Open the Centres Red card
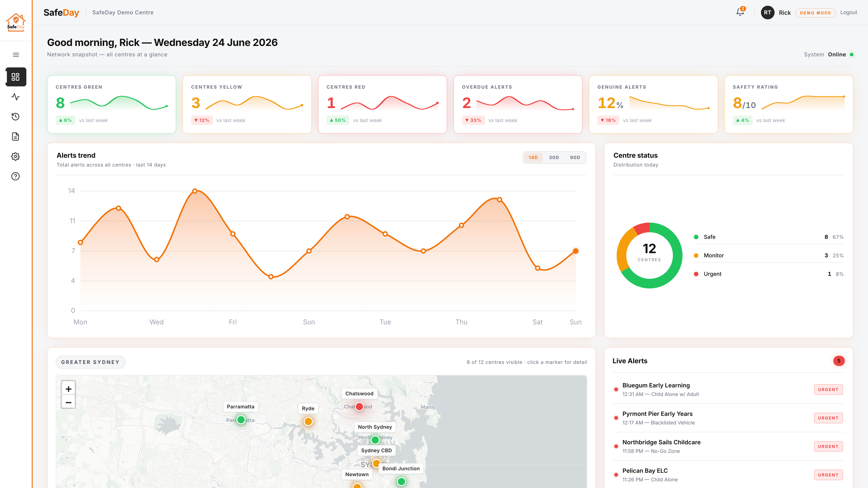The image size is (868, 488). (x=382, y=104)
